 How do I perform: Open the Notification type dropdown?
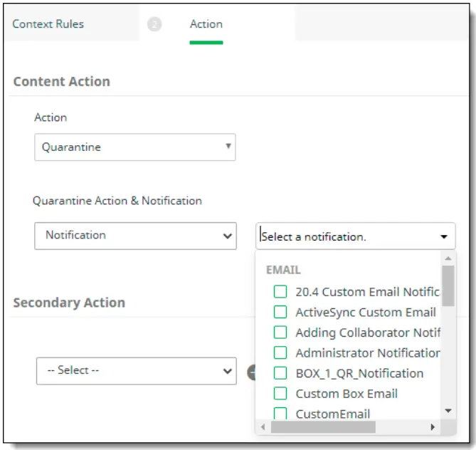(x=135, y=236)
